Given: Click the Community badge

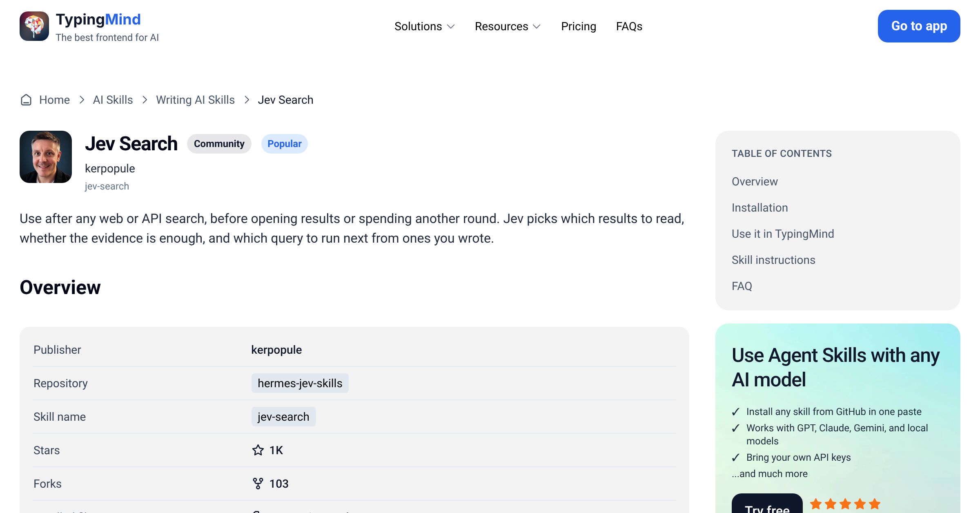Looking at the screenshot, I should [x=219, y=144].
